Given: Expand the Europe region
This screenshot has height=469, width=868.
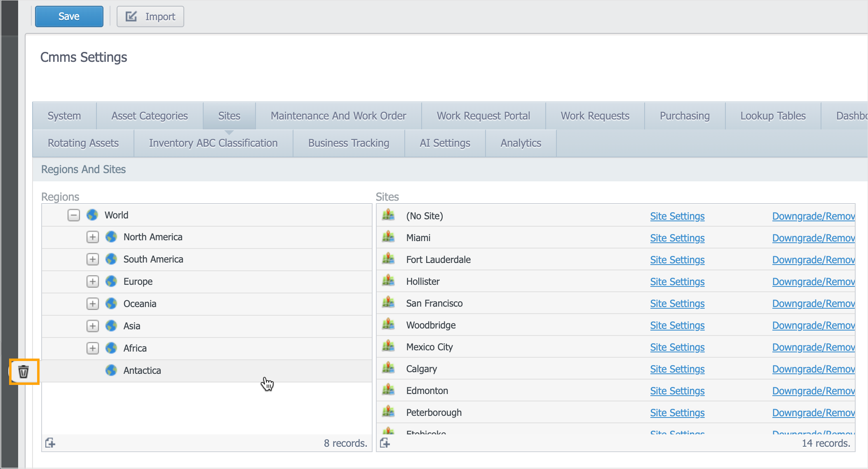Looking at the screenshot, I should pos(93,281).
